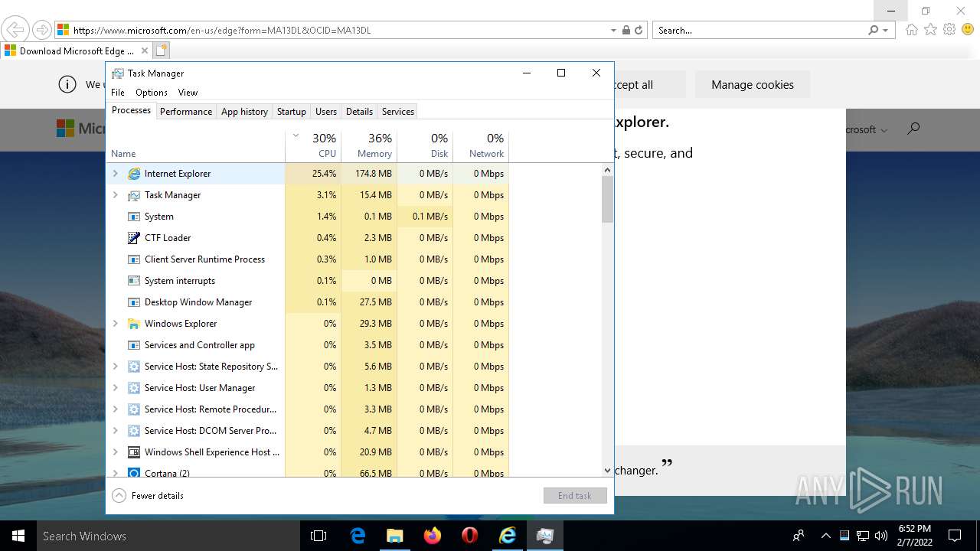Sort processes by Memory column header

pos(369,145)
